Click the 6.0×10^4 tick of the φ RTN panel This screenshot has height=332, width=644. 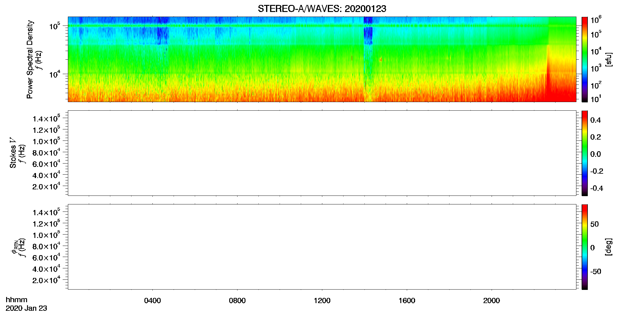click(x=47, y=257)
